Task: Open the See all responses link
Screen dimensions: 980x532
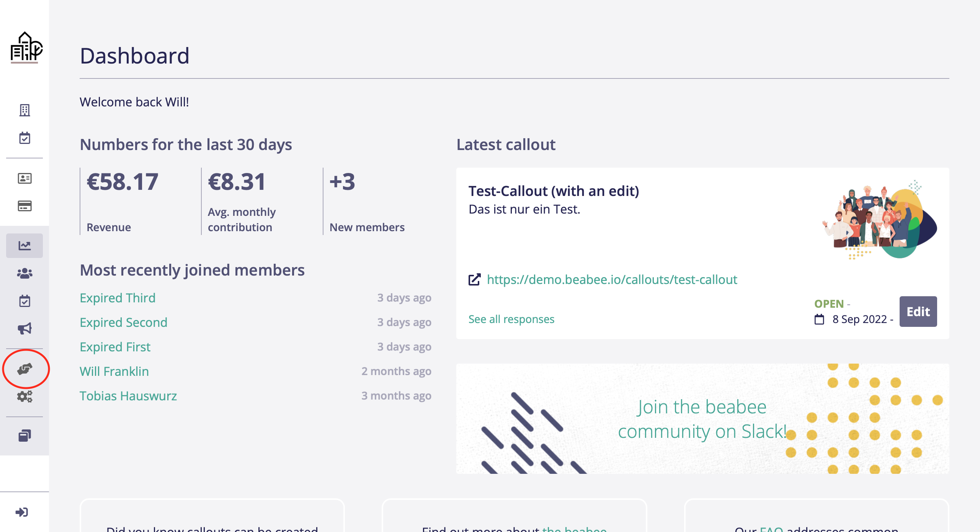Action: coord(511,319)
